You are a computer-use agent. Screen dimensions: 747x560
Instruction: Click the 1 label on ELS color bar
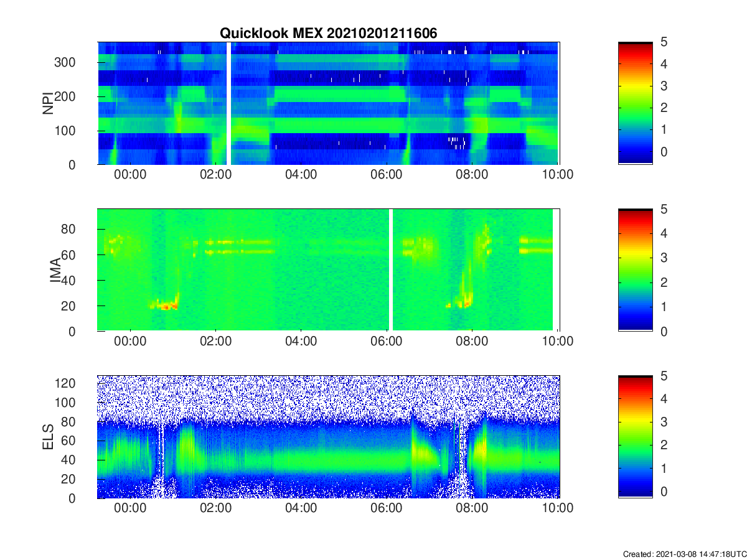pos(664,468)
